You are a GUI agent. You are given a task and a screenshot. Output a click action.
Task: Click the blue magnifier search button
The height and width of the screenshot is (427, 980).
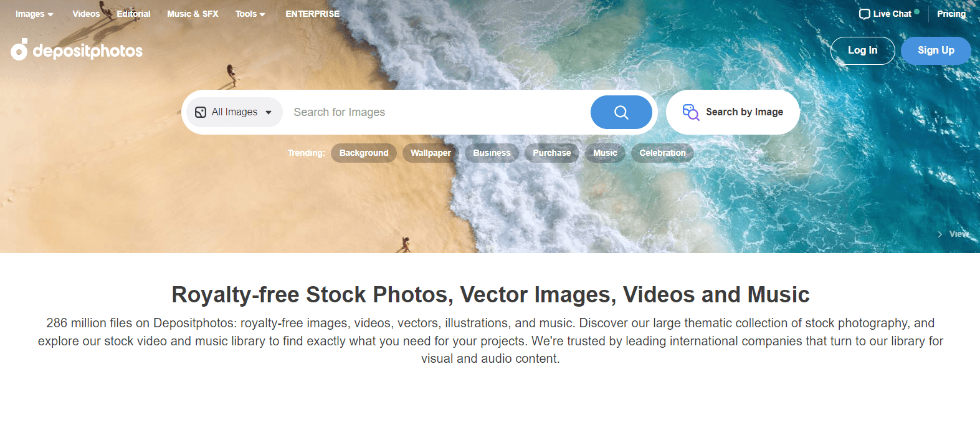coord(621,112)
